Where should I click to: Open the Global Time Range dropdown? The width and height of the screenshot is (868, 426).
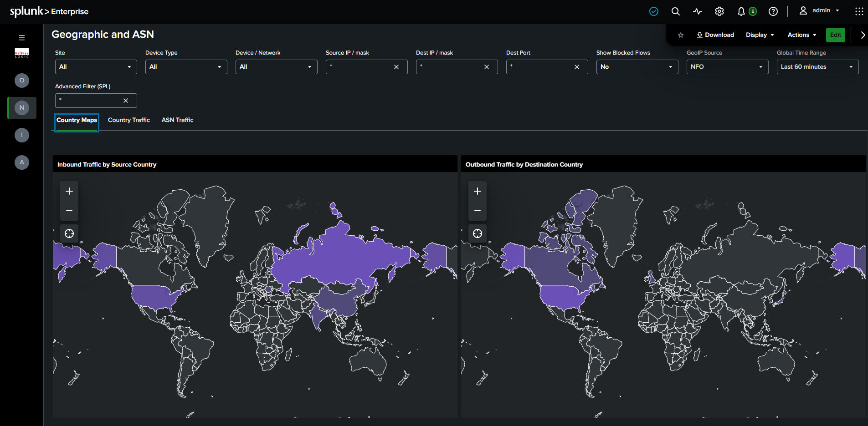(x=817, y=67)
